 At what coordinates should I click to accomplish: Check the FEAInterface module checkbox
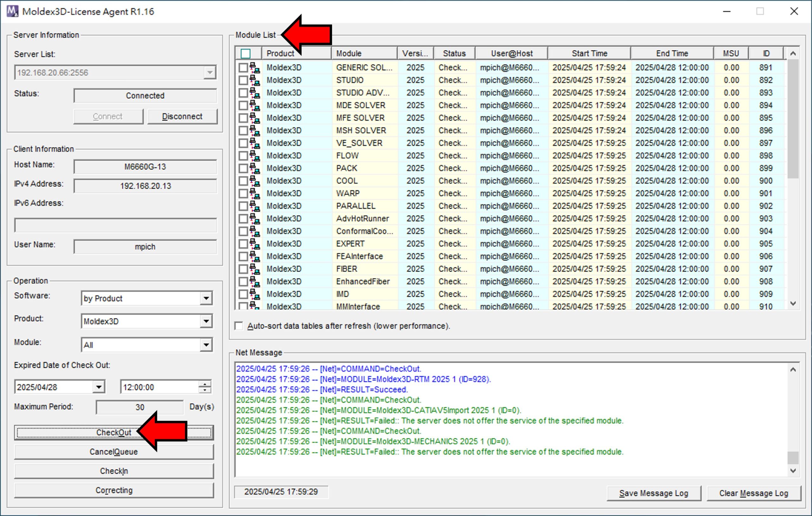[x=243, y=256]
